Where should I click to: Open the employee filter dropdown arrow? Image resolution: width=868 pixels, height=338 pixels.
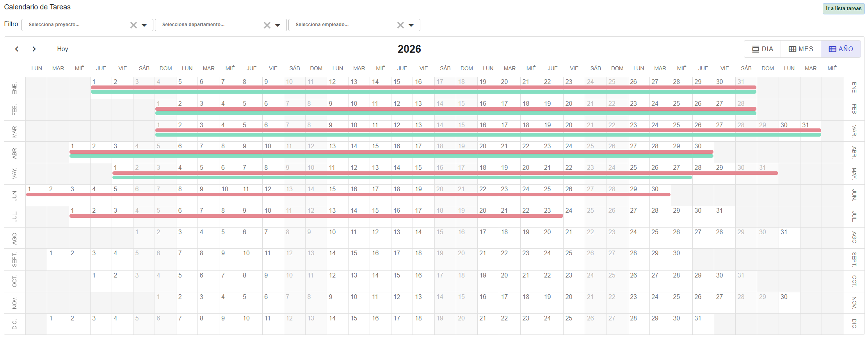411,25
